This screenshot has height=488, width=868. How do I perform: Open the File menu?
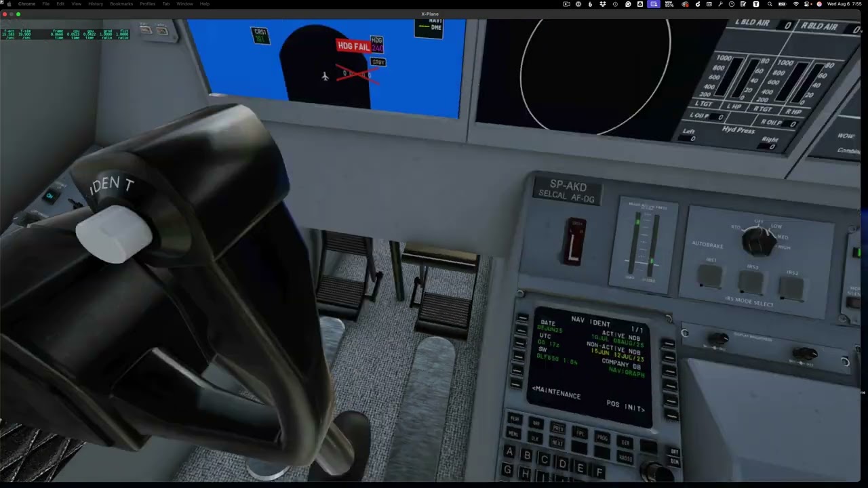click(45, 4)
